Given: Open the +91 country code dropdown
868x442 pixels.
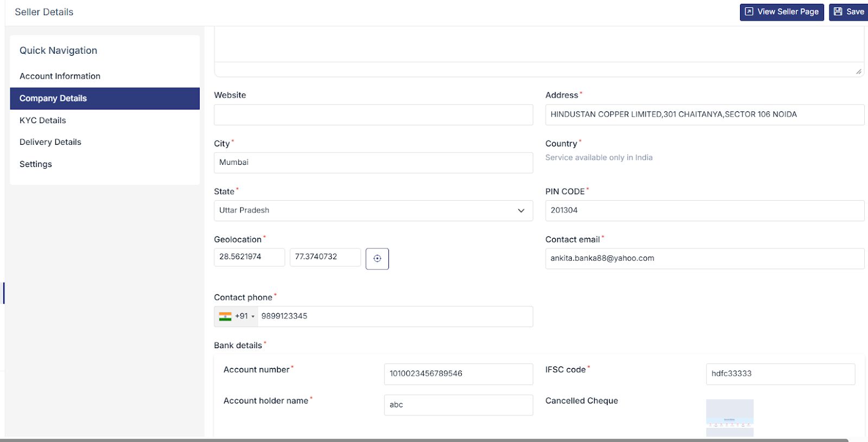Looking at the screenshot, I should [x=245, y=316].
